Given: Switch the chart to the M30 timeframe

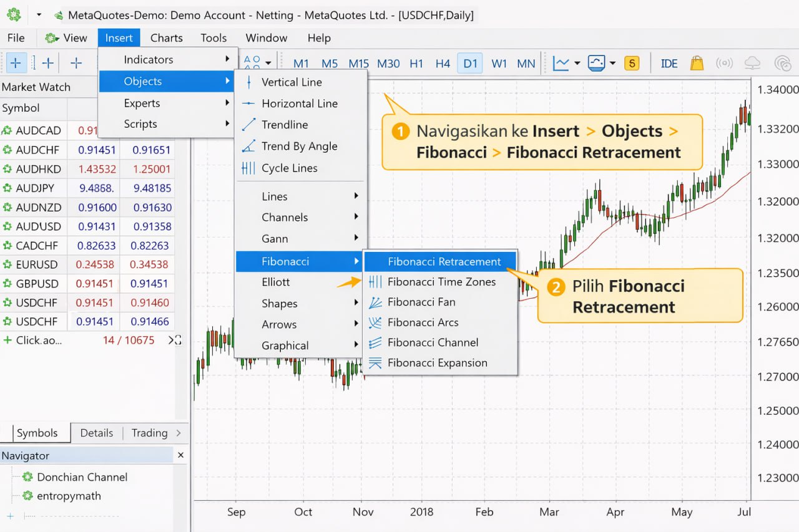Looking at the screenshot, I should click(389, 64).
